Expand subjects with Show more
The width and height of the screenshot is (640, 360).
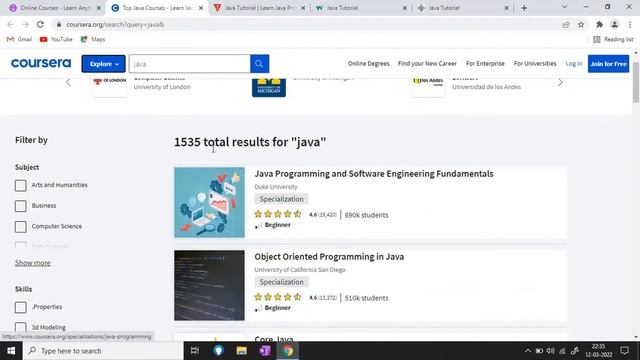(x=33, y=263)
